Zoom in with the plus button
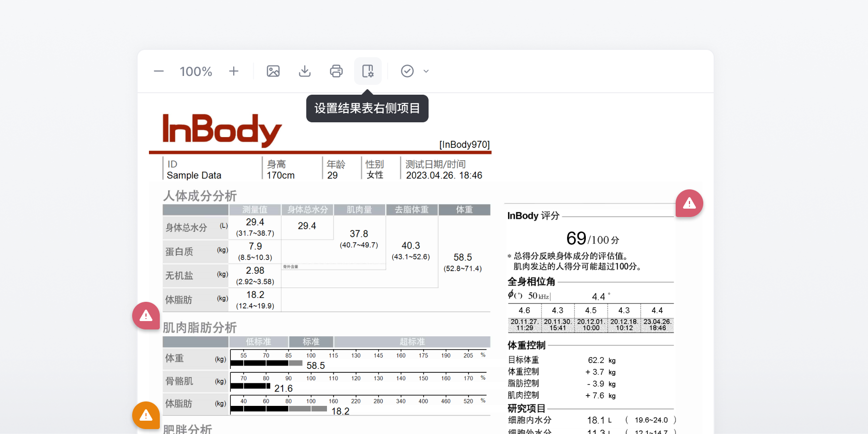The image size is (868, 434). pyautogui.click(x=234, y=71)
